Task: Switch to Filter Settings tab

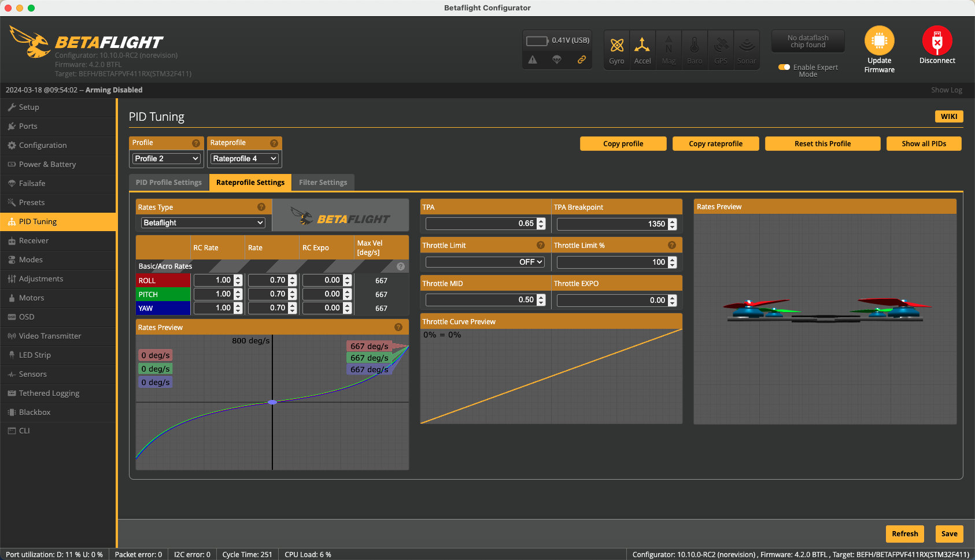Action: tap(323, 182)
